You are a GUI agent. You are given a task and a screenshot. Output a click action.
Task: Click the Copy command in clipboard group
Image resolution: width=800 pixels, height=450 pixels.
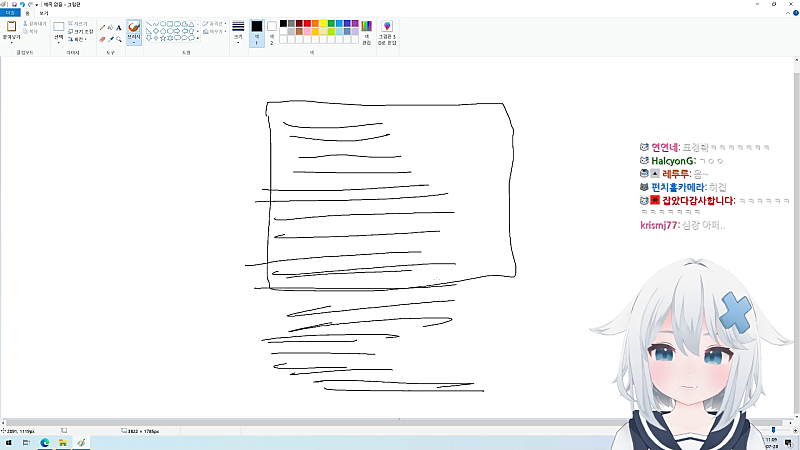tap(31, 31)
